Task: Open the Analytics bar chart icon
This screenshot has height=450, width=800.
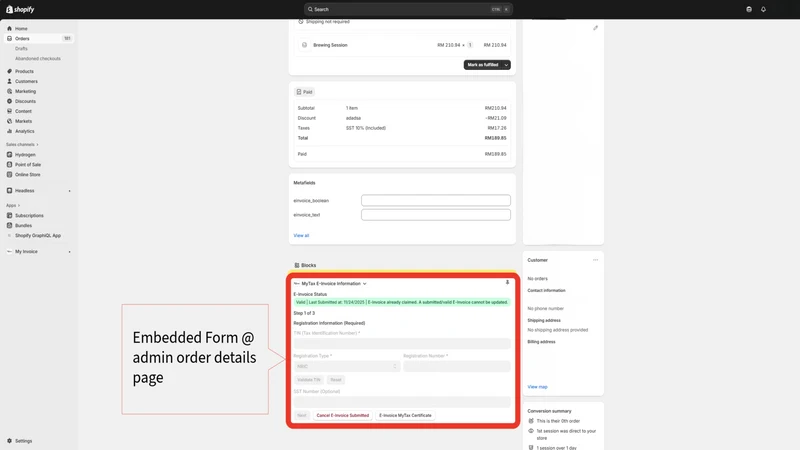Action: point(9,131)
